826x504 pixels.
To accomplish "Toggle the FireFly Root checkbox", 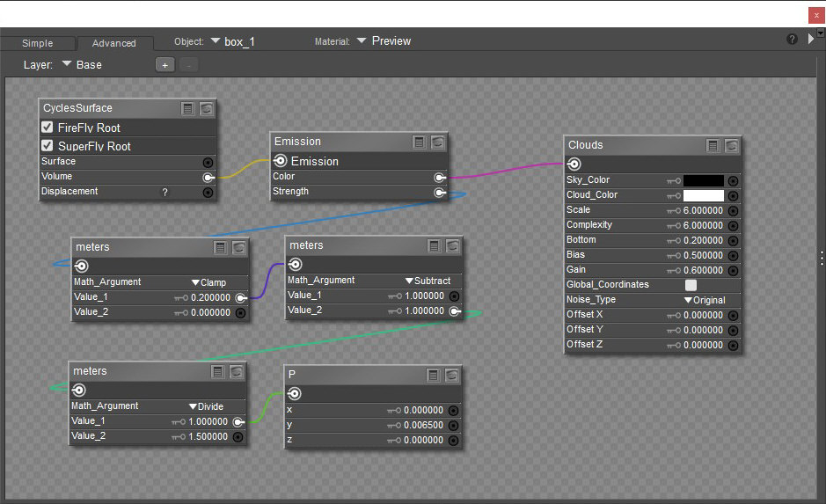I will coord(48,128).
